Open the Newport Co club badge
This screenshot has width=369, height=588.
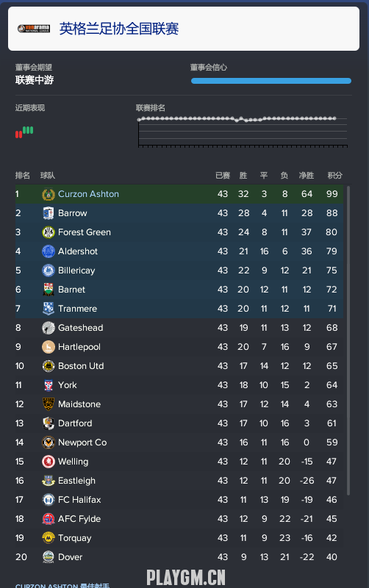[x=49, y=442]
